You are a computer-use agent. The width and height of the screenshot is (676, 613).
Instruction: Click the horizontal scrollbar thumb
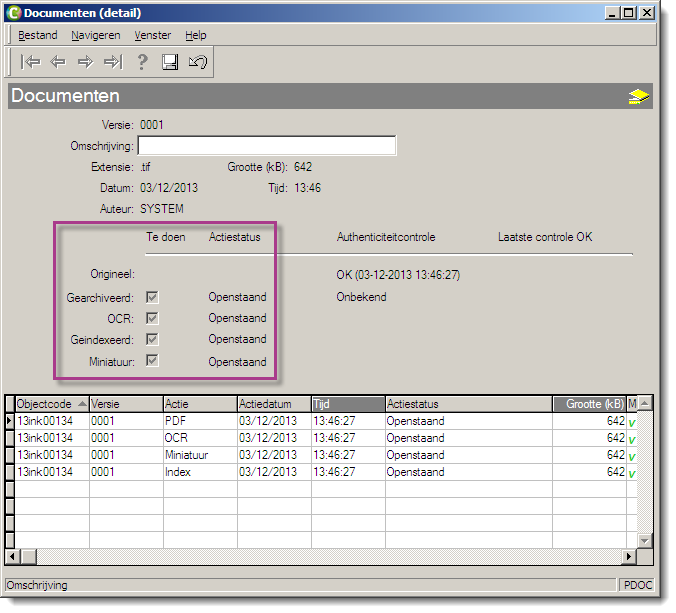(29, 557)
